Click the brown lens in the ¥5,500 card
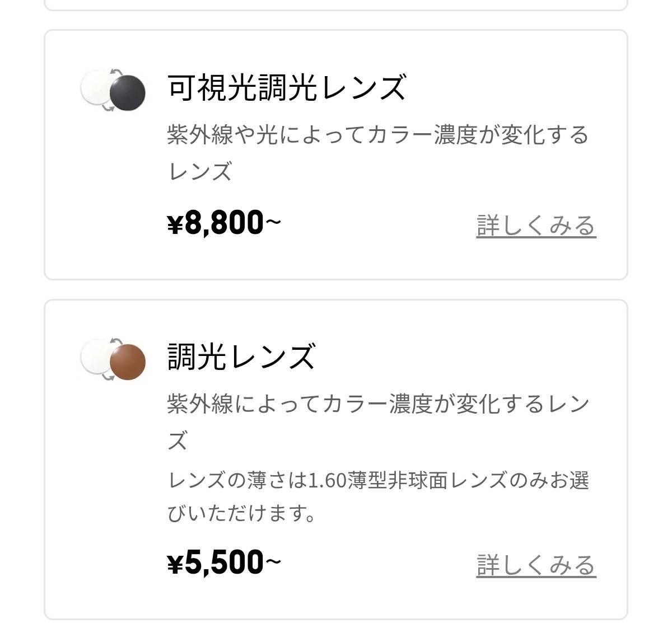Image resolution: width=672 pixels, height=633 pixels. (129, 362)
